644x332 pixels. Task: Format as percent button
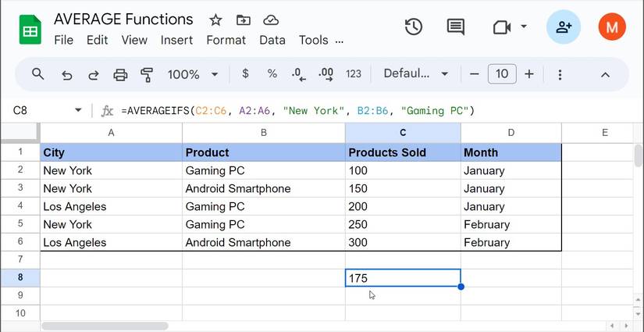[272, 74]
